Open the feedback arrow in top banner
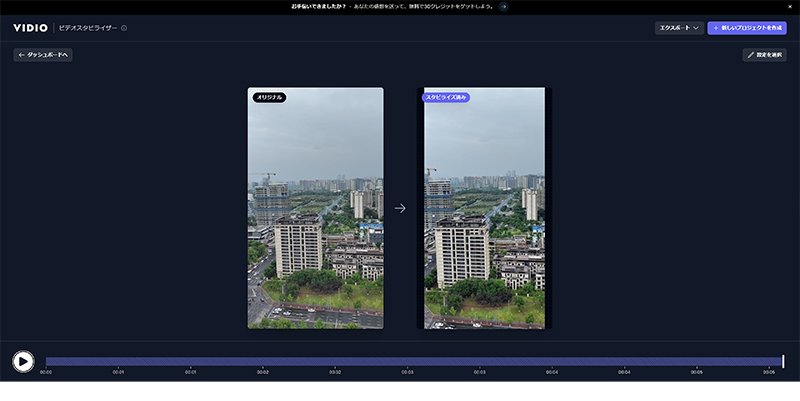The image size is (800, 401). click(x=504, y=7)
